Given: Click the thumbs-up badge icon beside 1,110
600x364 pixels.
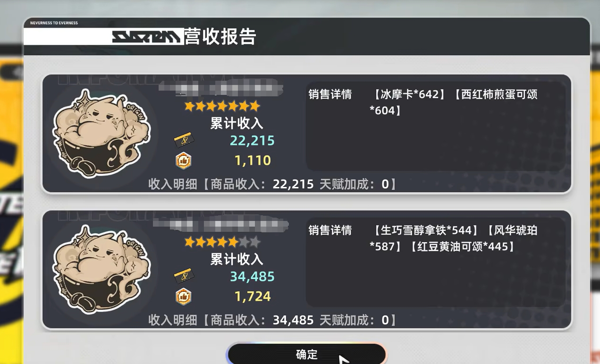Looking at the screenshot, I should tap(184, 161).
